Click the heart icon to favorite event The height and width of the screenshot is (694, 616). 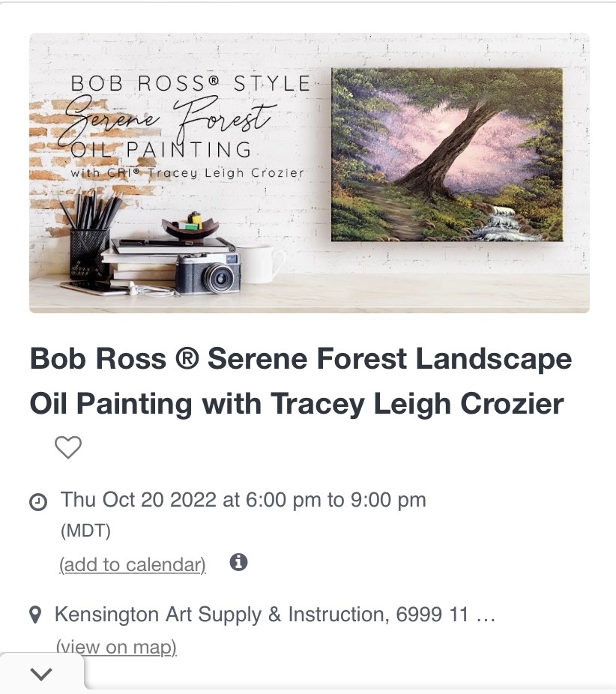click(x=68, y=448)
